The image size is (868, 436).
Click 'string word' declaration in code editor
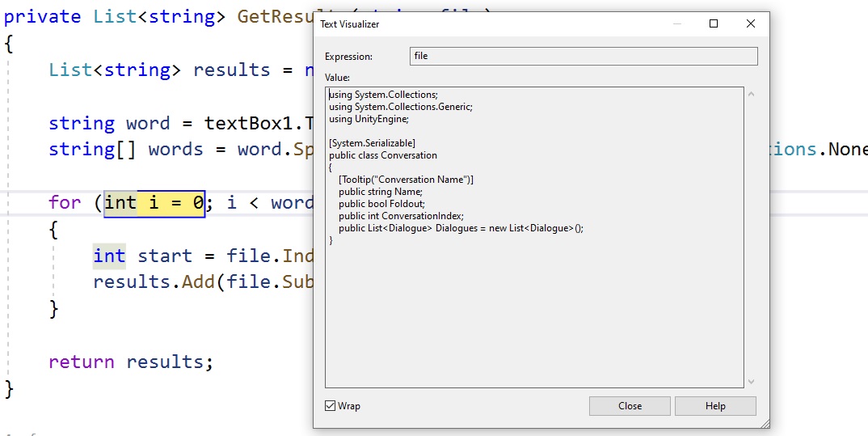[109, 123]
